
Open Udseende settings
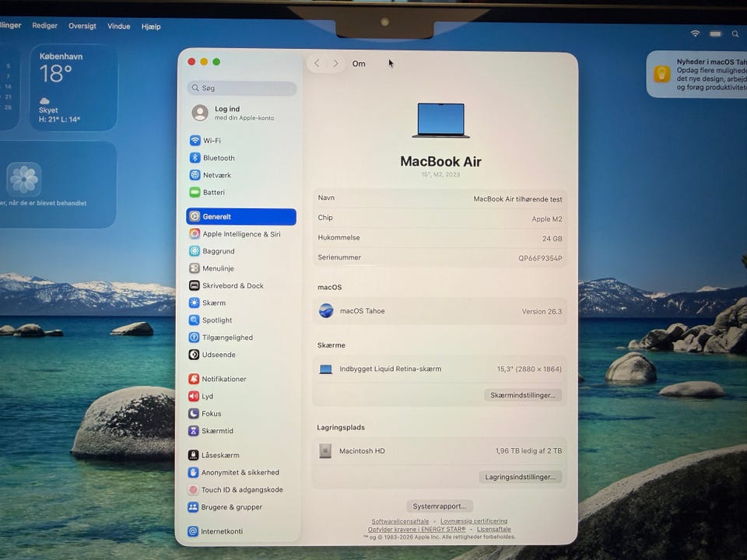212,355
